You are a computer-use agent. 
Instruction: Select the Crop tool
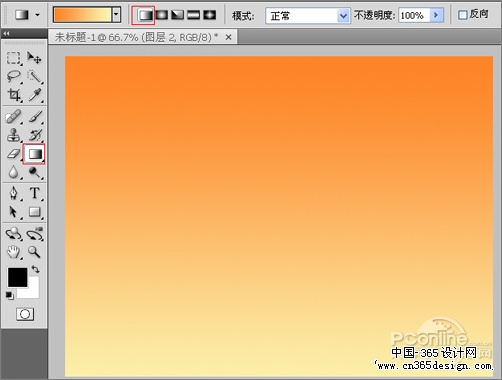14,95
